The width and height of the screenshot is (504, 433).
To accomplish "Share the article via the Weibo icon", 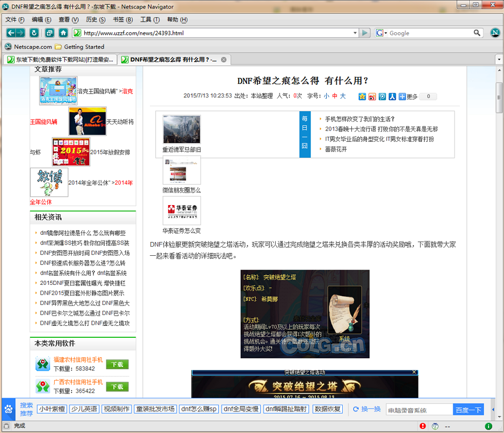I will [372, 96].
